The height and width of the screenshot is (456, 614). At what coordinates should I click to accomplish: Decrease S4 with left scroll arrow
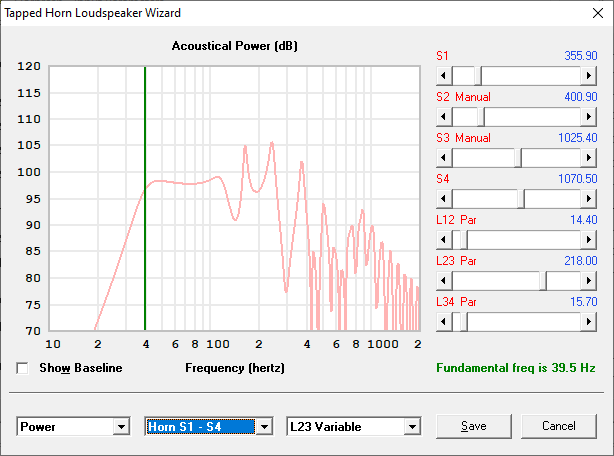pyautogui.click(x=444, y=199)
